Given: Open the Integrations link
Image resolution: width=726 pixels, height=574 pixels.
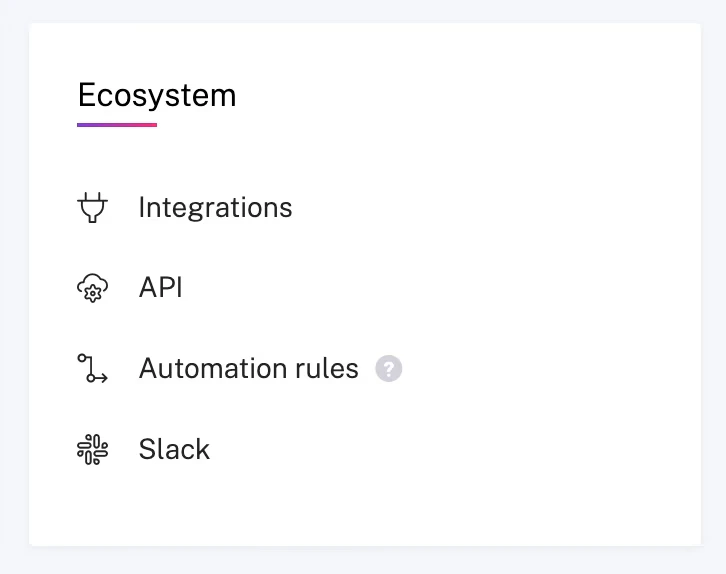Looking at the screenshot, I should 215,208.
